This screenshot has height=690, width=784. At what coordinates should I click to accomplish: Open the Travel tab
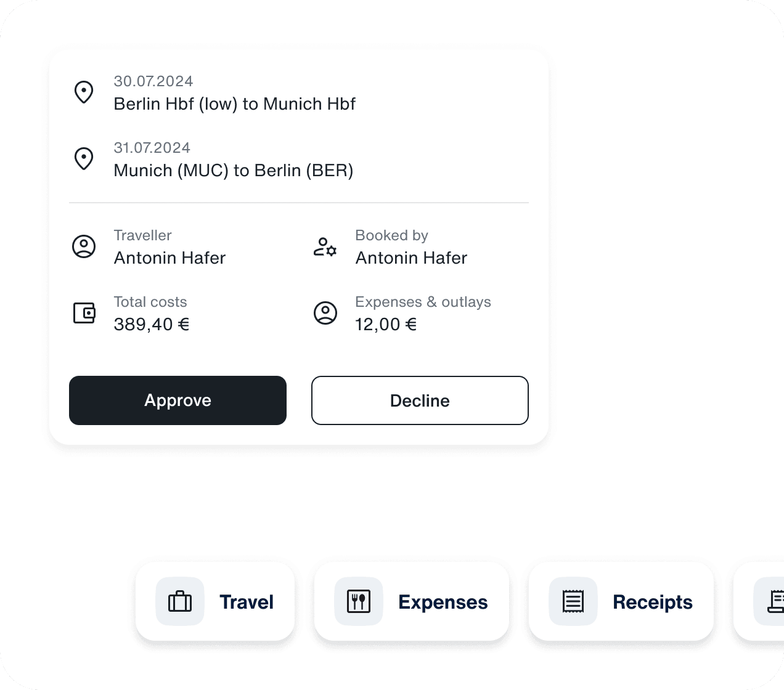[x=215, y=601]
